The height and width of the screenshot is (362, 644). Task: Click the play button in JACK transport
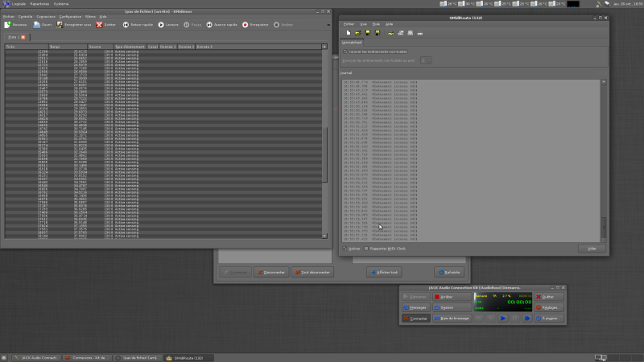tap(503, 319)
